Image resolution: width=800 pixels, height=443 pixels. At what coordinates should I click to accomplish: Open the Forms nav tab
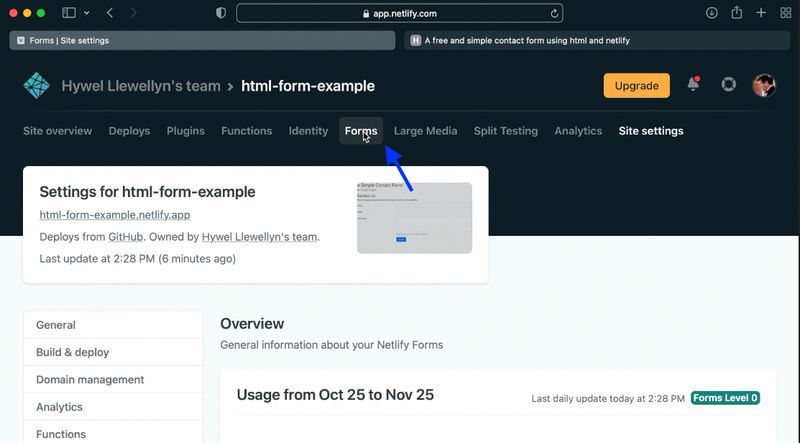pyautogui.click(x=361, y=131)
